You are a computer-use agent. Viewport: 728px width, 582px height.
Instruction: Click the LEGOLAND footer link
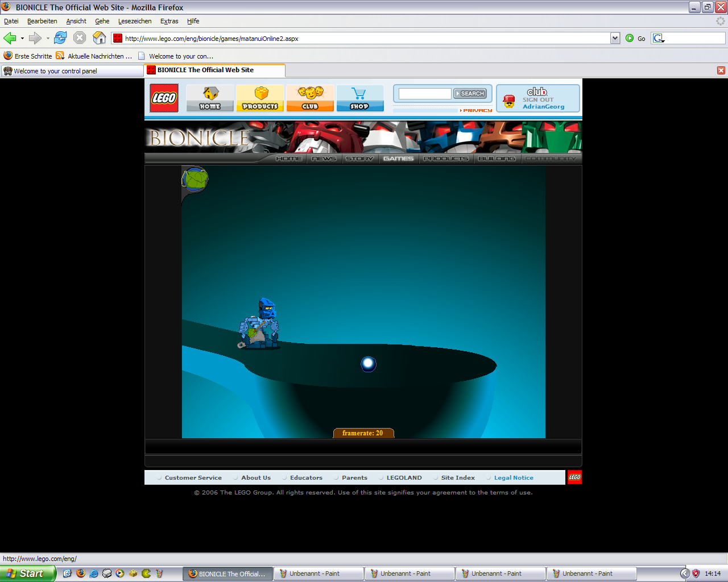[x=404, y=478]
